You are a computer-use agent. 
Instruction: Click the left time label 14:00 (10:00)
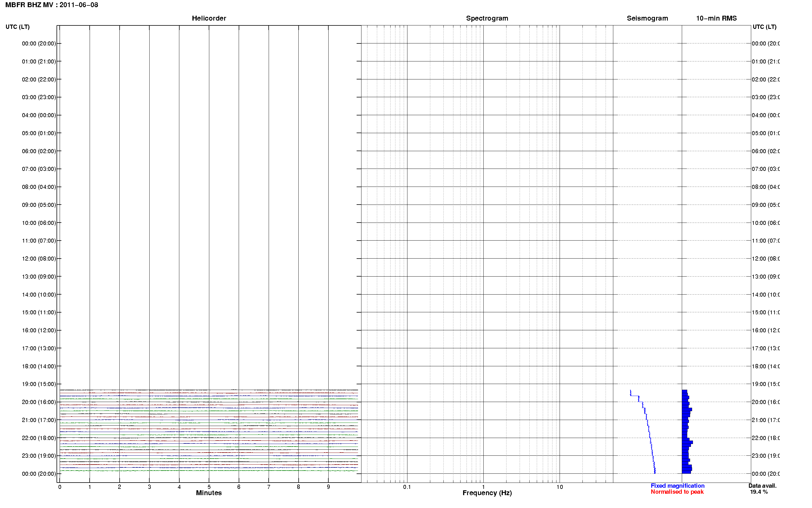point(39,295)
